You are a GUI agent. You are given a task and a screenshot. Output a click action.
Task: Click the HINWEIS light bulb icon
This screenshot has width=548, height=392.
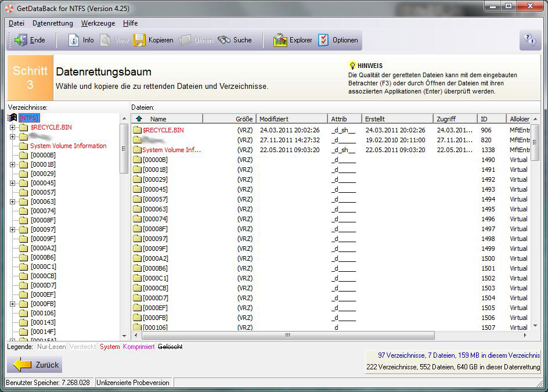[x=352, y=66]
